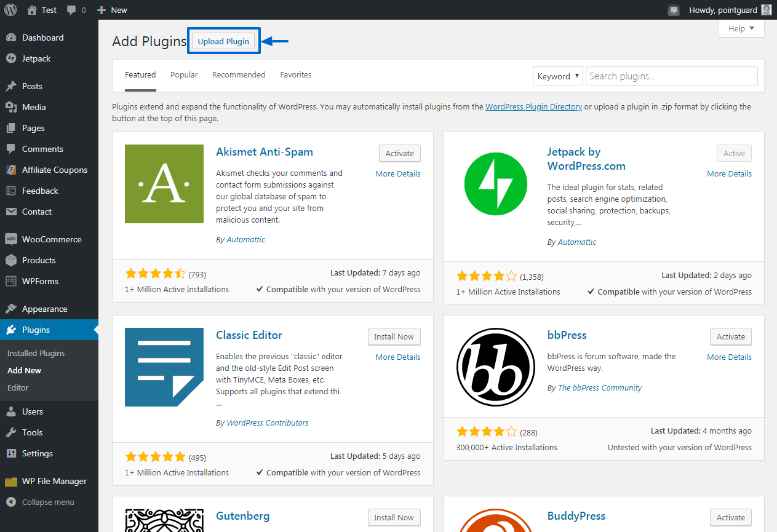Viewport: 777px width, 532px height.
Task: Open the Keyword search type dropdown
Action: pos(557,76)
